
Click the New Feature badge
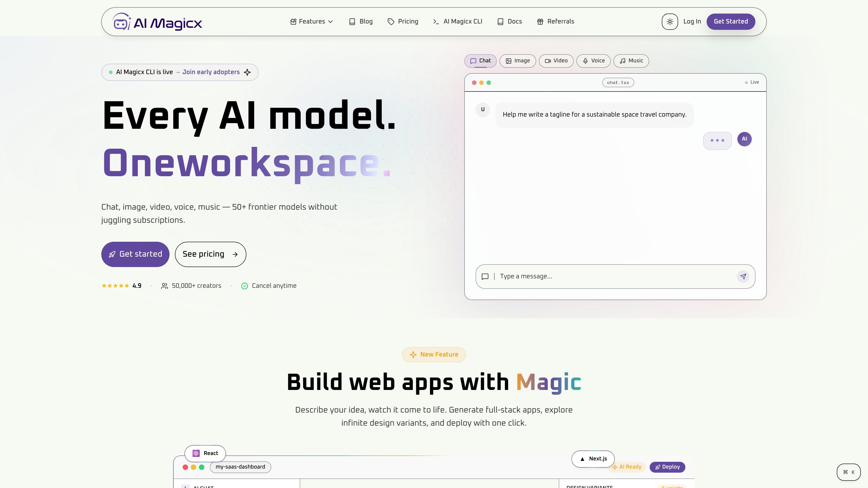[x=434, y=355]
